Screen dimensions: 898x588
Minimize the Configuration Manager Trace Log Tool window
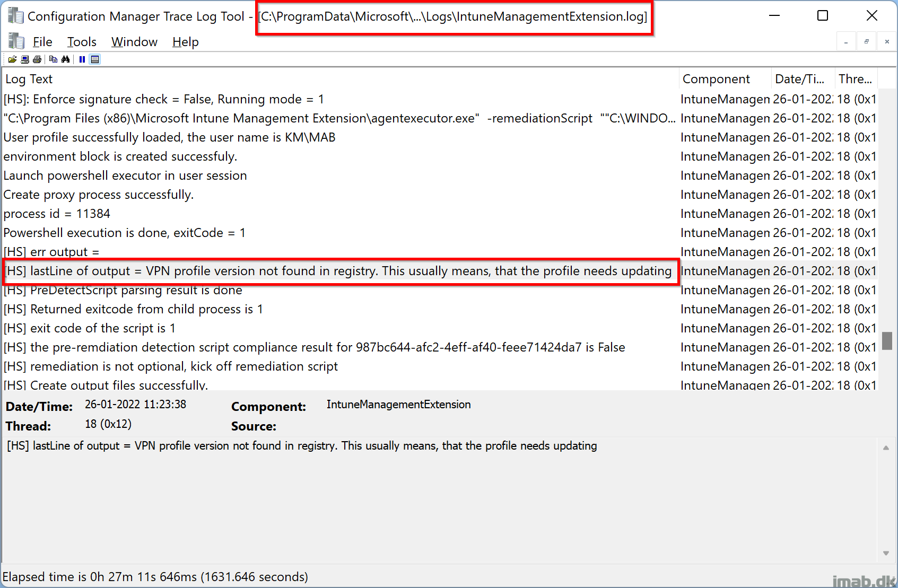[x=774, y=16]
